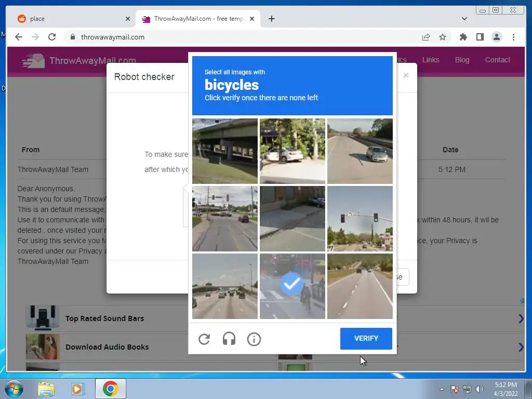
Task: Deselect the checked crosswalk cyclist tile
Action: pyautogui.click(x=292, y=286)
